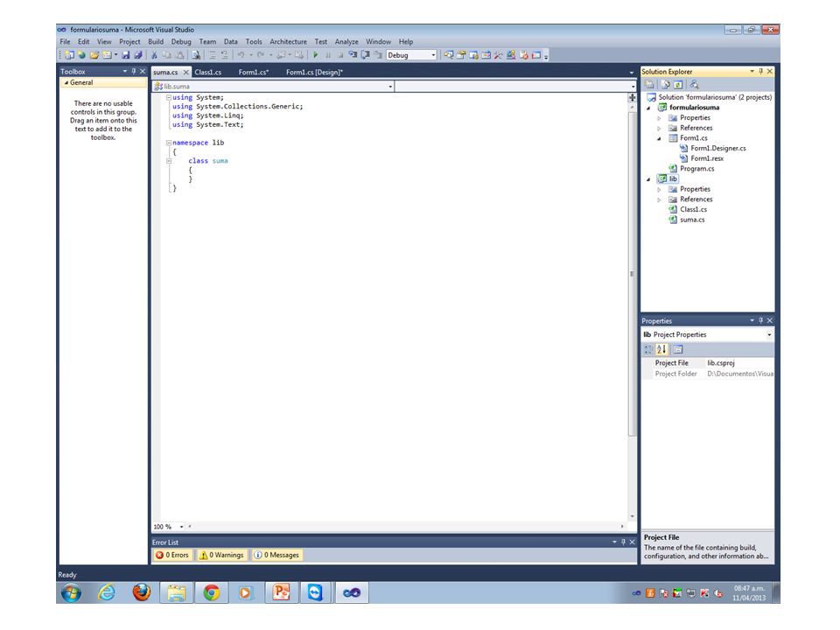
Task: Open the Add New Item toolbar icon
Action: pos(107,55)
